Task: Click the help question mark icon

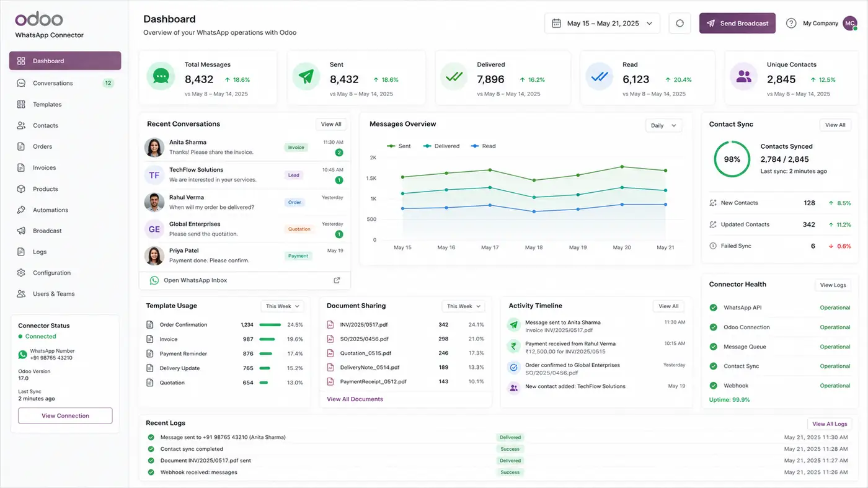Action: pos(791,23)
